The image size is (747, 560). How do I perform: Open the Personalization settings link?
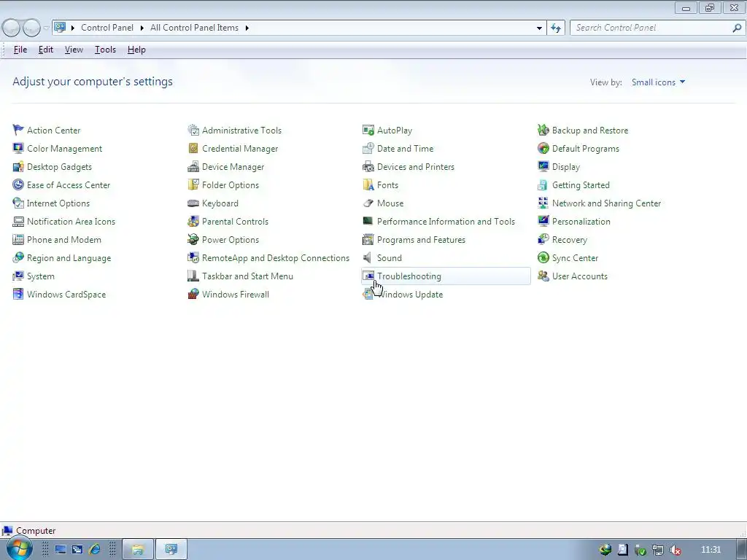[581, 222]
